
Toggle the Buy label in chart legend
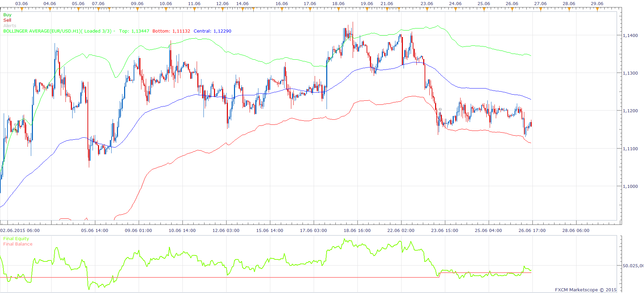coord(7,15)
